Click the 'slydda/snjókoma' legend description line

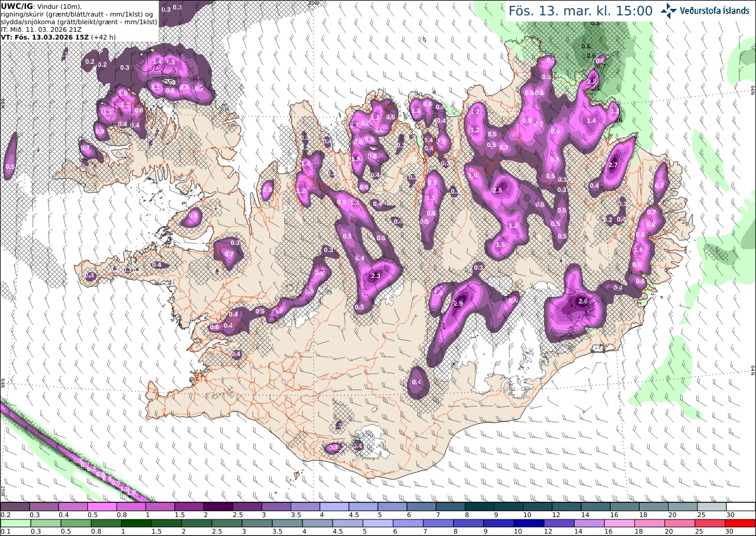(x=79, y=21)
